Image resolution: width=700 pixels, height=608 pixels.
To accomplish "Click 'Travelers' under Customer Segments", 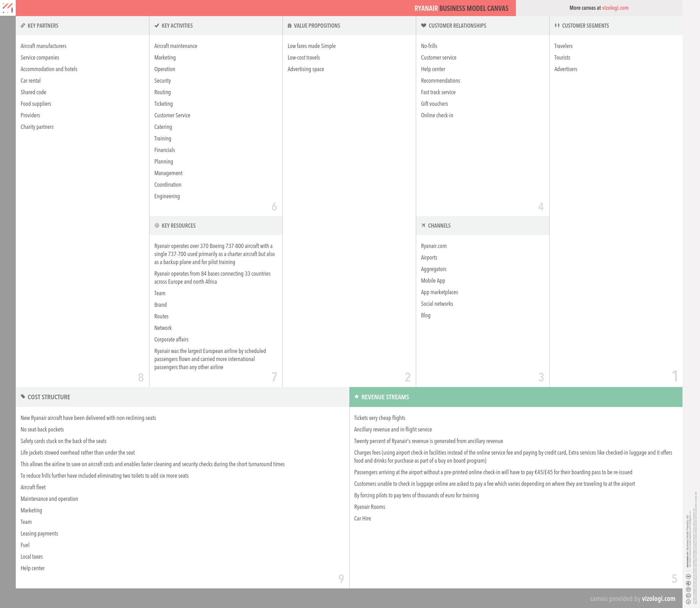I will pos(563,46).
